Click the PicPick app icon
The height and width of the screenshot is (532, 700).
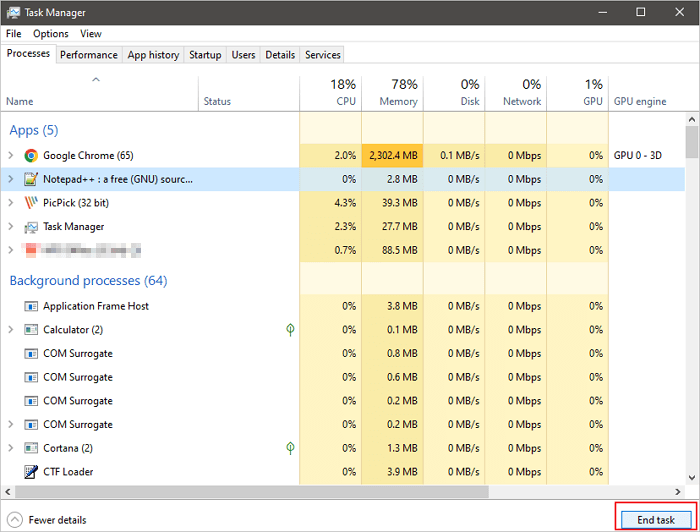(x=32, y=203)
